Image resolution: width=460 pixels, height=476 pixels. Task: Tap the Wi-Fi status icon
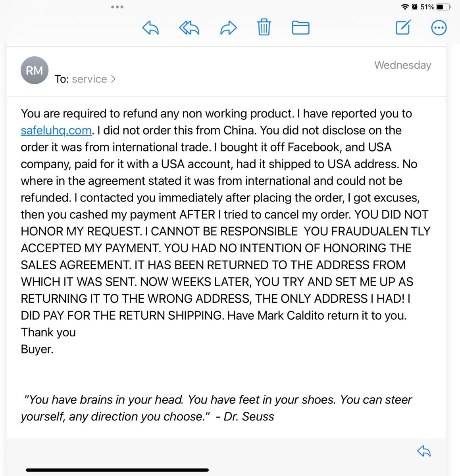click(x=405, y=7)
